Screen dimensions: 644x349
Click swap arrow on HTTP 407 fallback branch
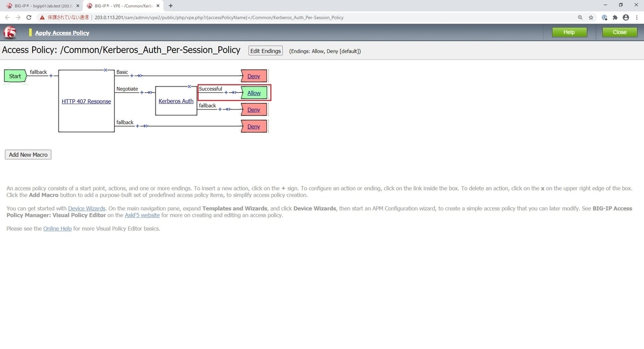click(x=145, y=126)
